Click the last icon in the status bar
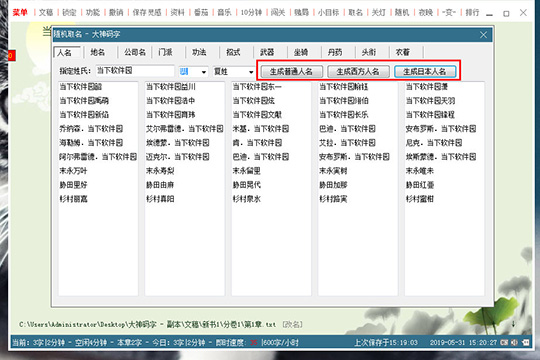This screenshot has height=360, width=540. [526, 342]
